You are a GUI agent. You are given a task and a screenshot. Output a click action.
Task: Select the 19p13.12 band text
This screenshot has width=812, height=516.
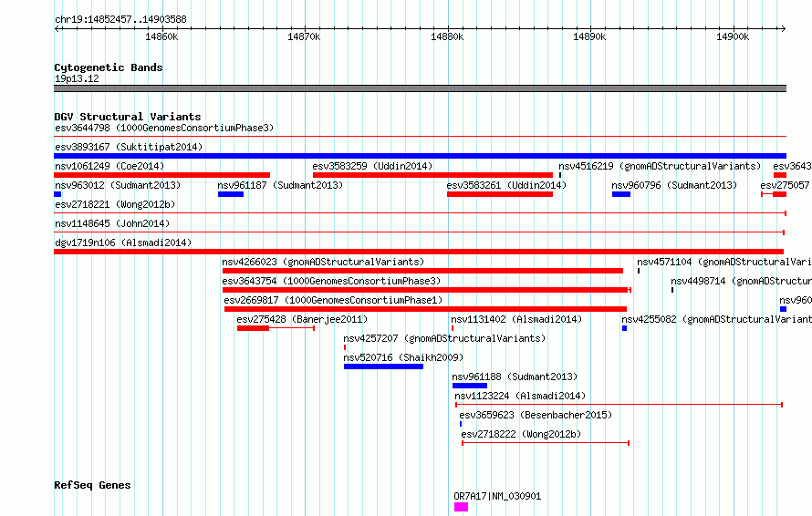[77, 78]
